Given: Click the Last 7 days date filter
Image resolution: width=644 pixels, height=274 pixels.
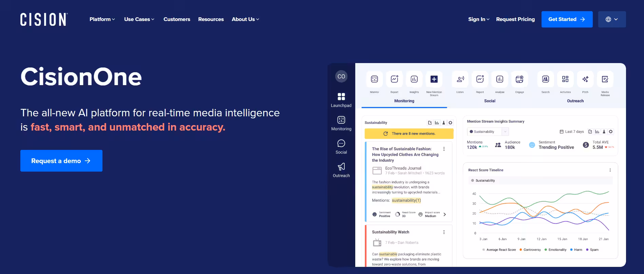Looking at the screenshot, I should point(572,132).
